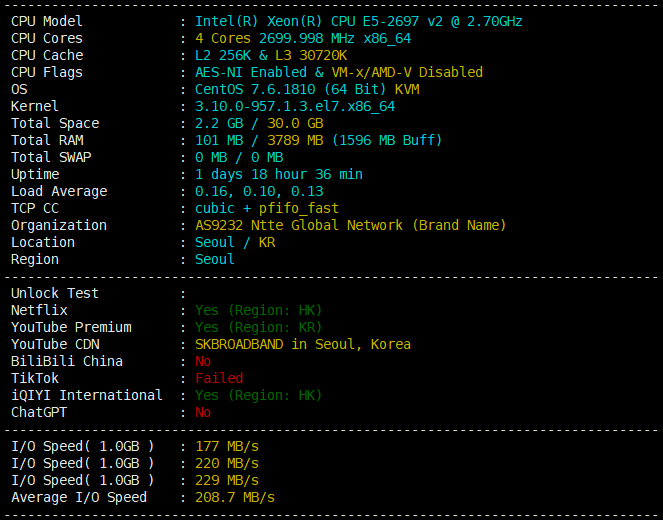The width and height of the screenshot is (663, 520).
Task: Select the 'Load Average' label
Action: pyautogui.click(x=59, y=192)
